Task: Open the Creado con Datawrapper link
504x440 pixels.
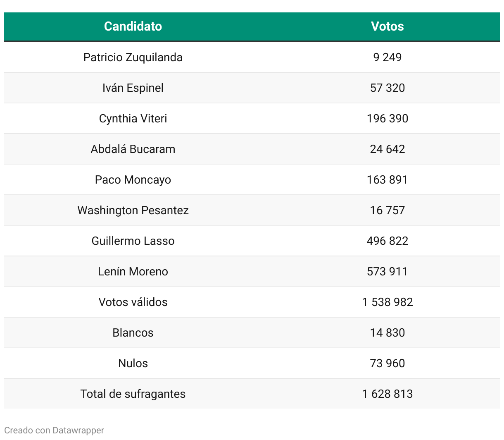Action: pyautogui.click(x=54, y=430)
